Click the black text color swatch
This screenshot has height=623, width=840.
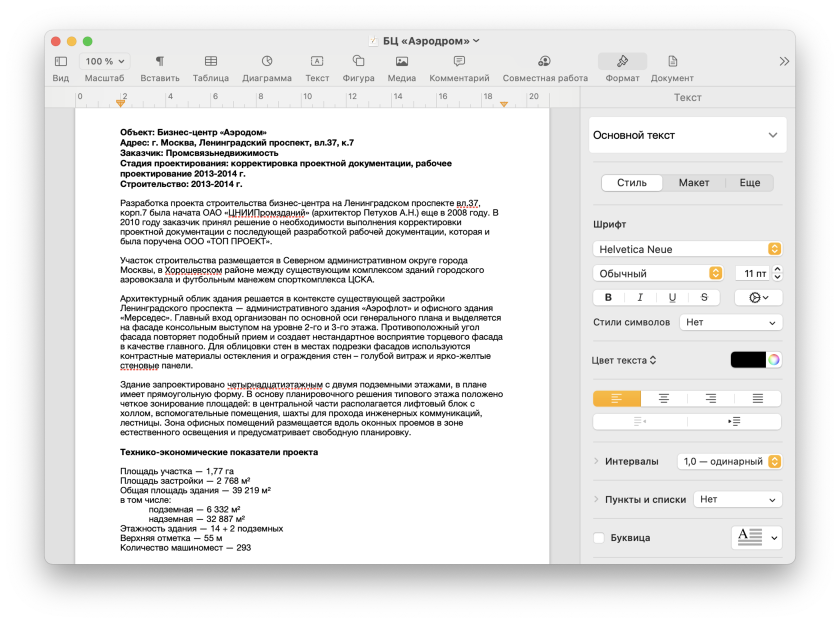click(x=748, y=360)
